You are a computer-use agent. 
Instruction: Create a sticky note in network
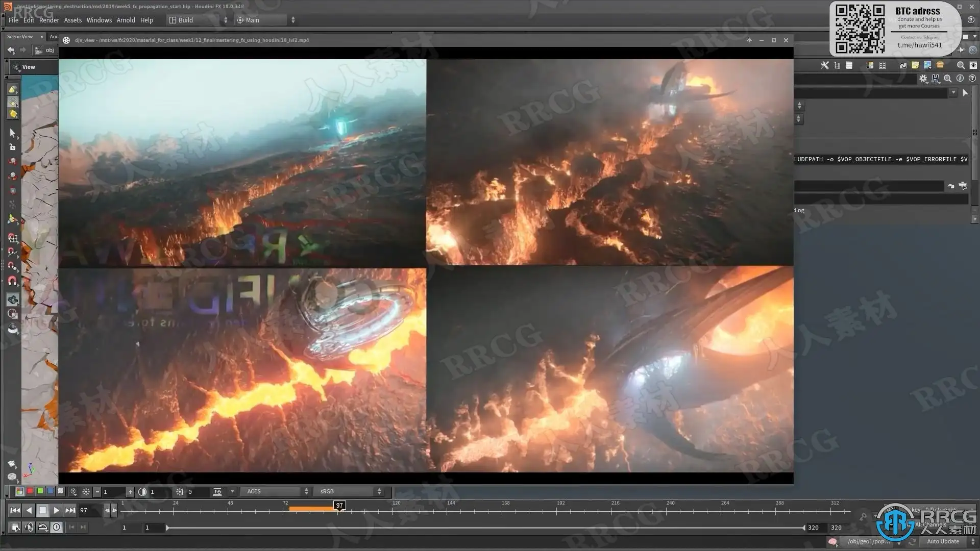tap(915, 65)
